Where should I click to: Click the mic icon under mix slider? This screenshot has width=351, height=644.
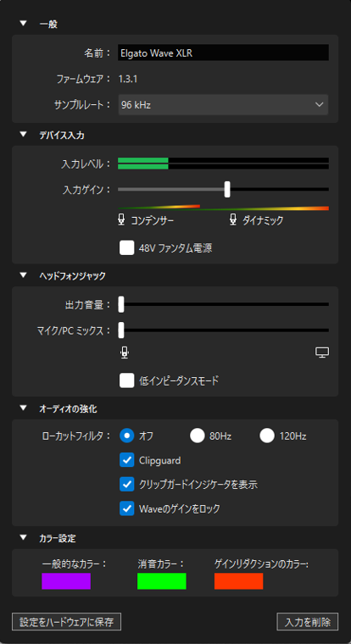[125, 353]
